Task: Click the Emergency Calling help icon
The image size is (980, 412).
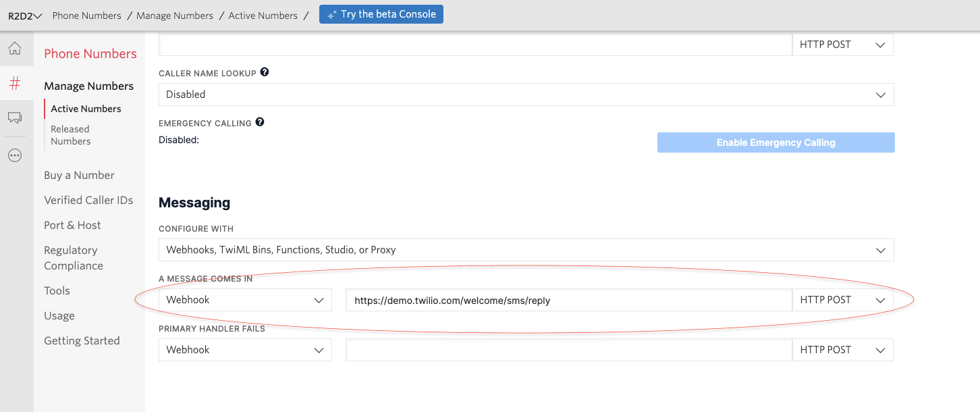Action: pos(260,122)
